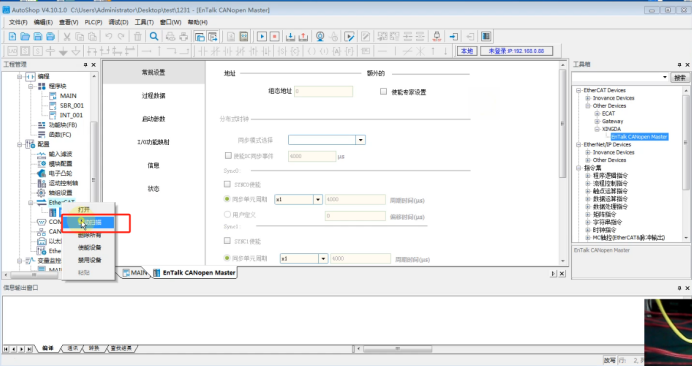
Task: Click the Open folder toolbar icon
Action: pyautogui.click(x=25, y=37)
